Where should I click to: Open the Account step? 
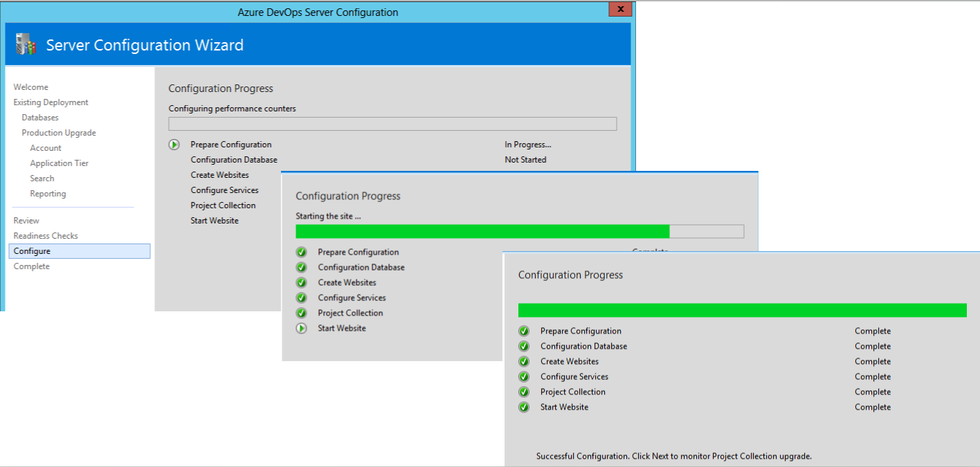point(45,147)
